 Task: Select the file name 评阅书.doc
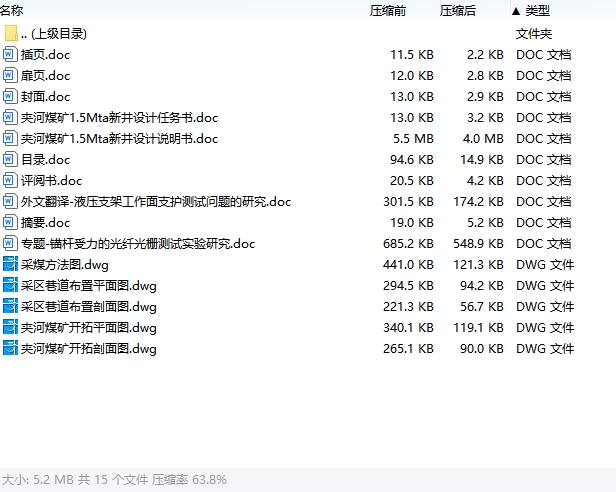point(51,181)
